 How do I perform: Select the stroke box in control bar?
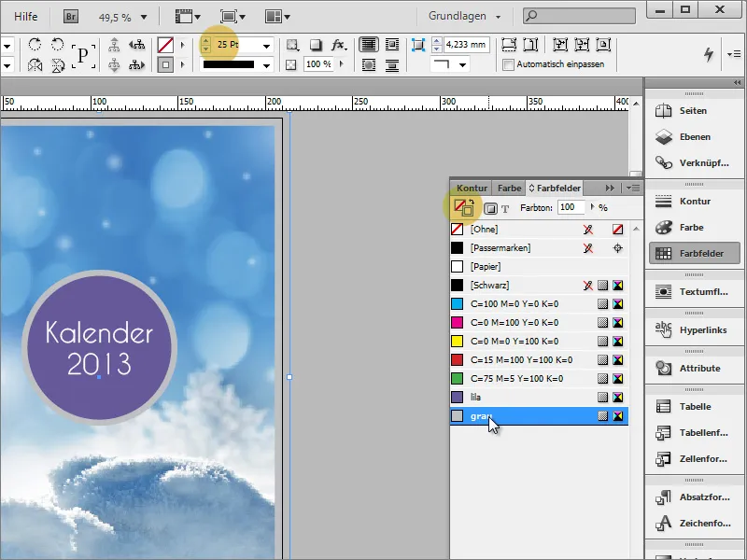[165, 64]
